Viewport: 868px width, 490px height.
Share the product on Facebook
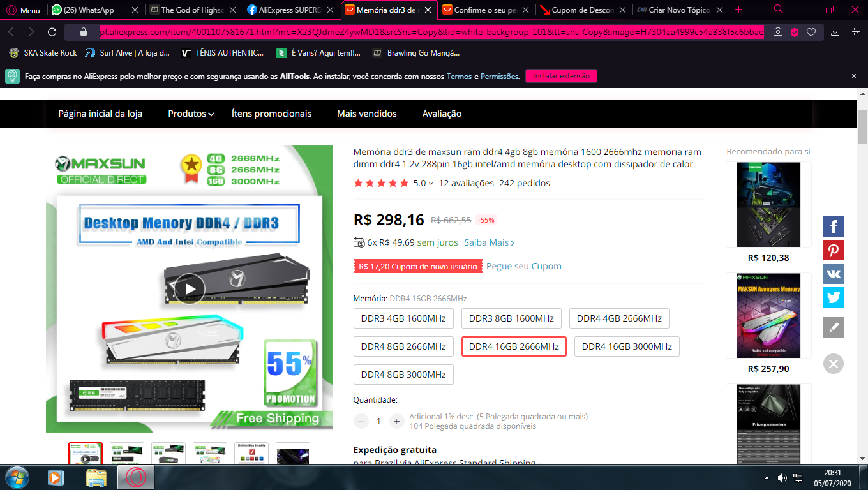coord(833,226)
